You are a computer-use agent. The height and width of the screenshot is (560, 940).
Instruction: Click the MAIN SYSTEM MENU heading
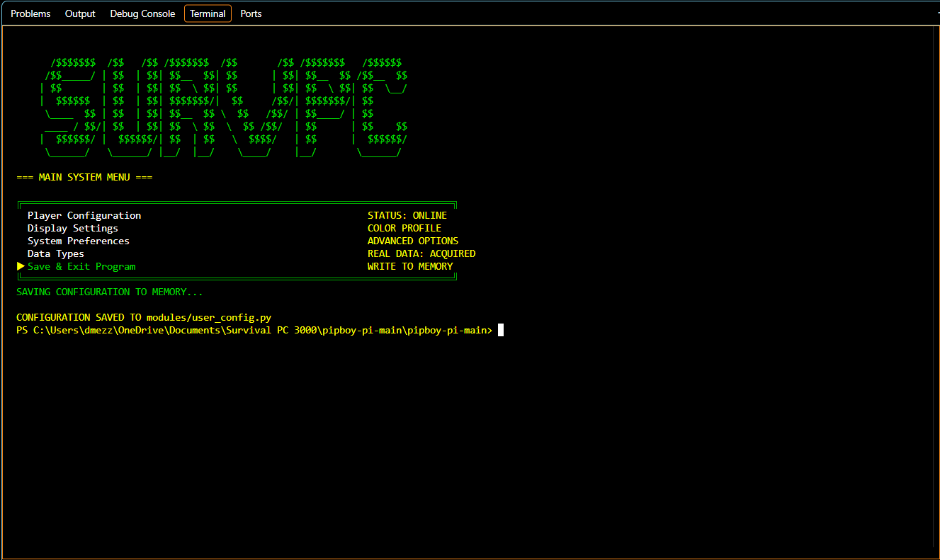click(84, 177)
